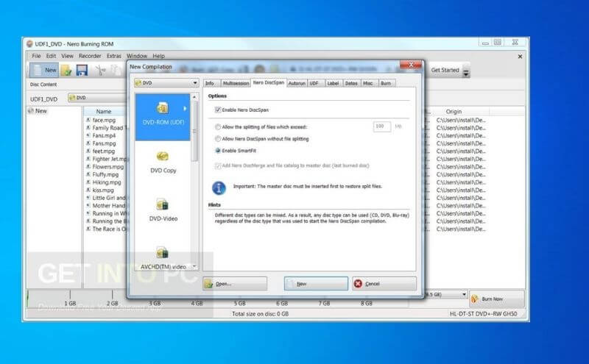Click the open compilation folder toolbar icon
589x364 pixels.
coord(66,70)
